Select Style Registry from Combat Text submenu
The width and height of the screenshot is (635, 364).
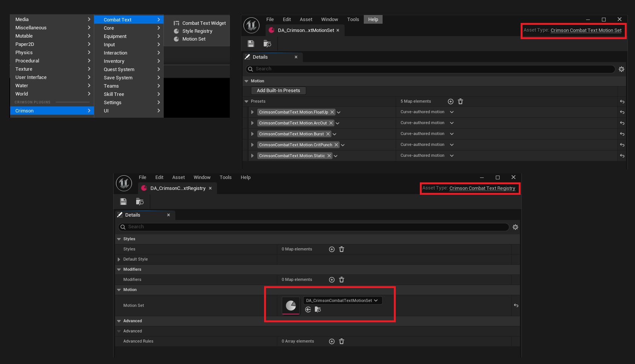click(197, 31)
